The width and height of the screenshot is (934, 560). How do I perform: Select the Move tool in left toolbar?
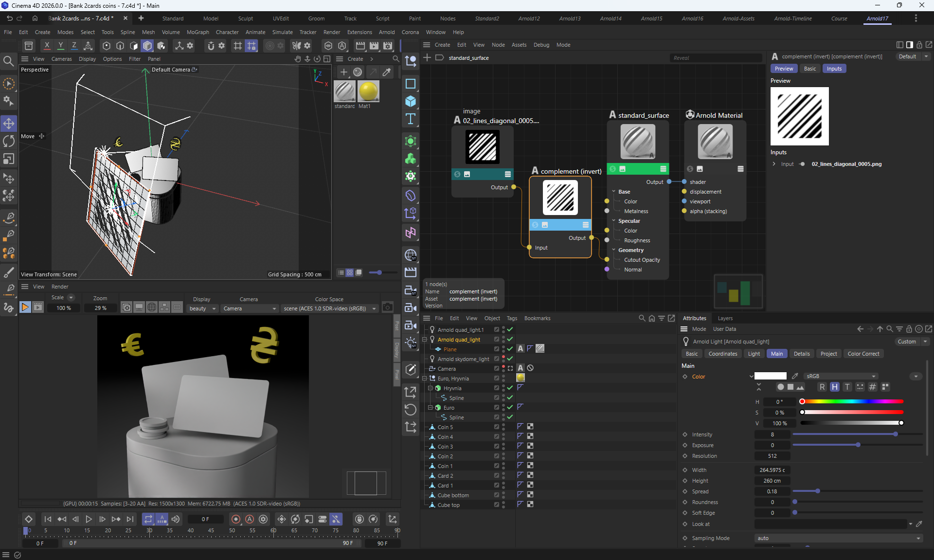pos(9,123)
